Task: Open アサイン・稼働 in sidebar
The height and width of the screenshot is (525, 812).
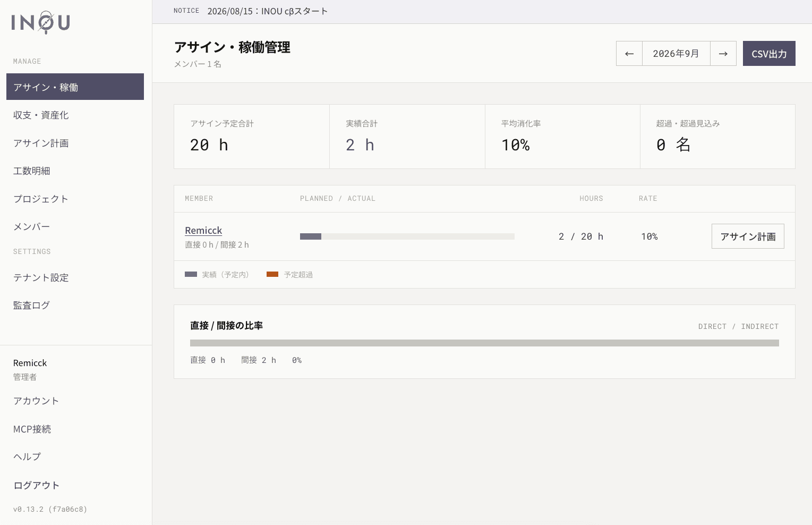Action: click(75, 87)
